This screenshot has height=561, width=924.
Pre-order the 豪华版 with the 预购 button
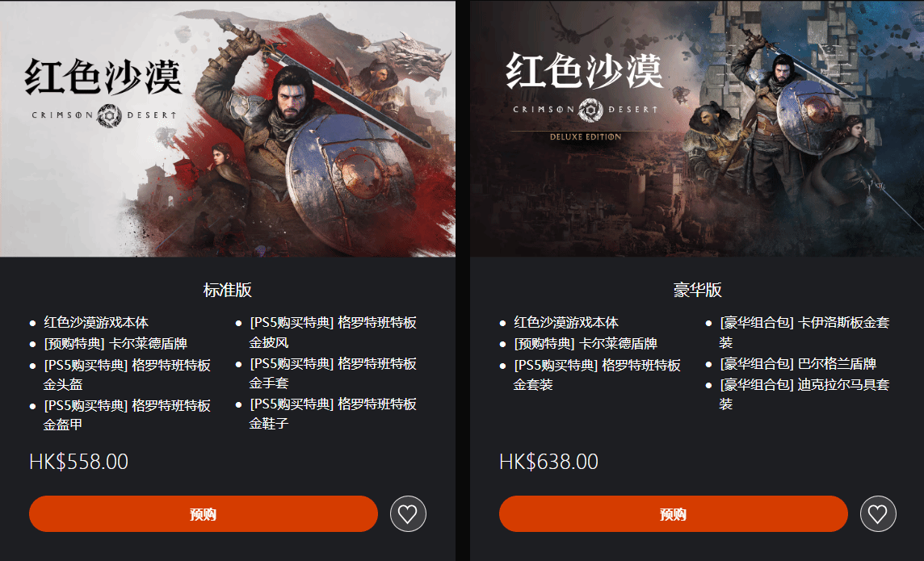point(674,514)
